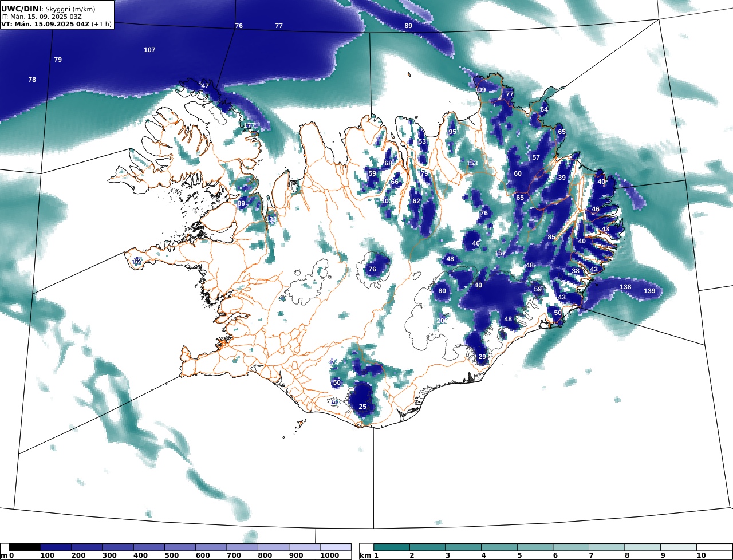Select the 2–3 km legend swatch
Viewport: 733px width, 560px height.
click(x=428, y=547)
